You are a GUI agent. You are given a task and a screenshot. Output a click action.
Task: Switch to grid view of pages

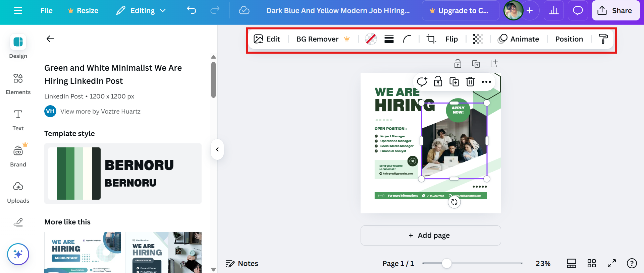592,264
